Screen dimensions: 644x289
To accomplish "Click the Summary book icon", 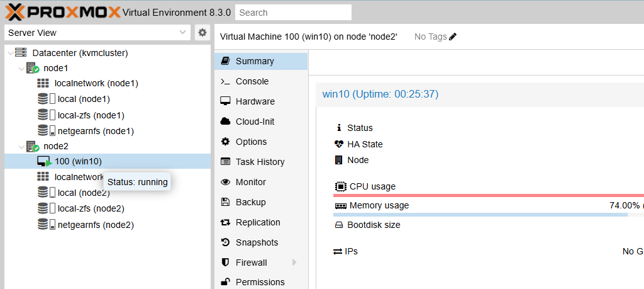I will pyautogui.click(x=225, y=61).
